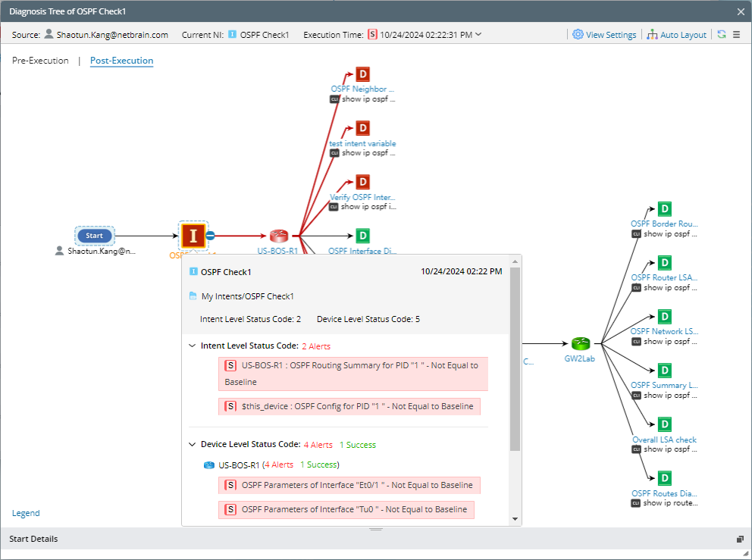Select the green OSPF Network LS node
This screenshot has height=560, width=752.
coord(664,316)
